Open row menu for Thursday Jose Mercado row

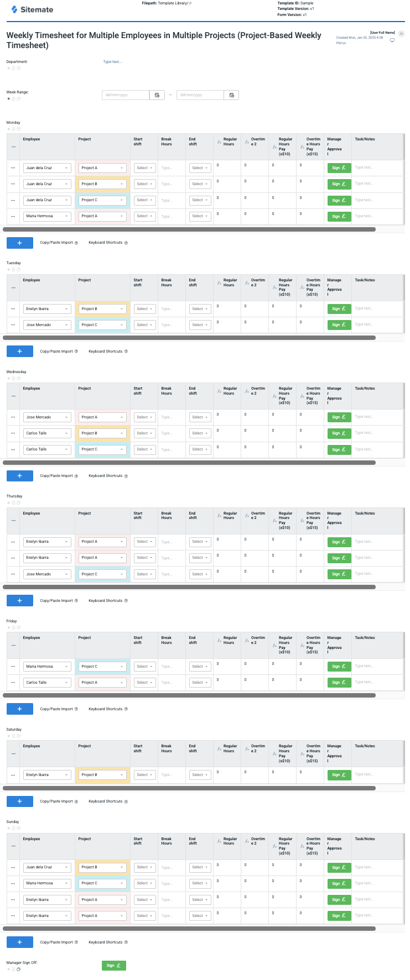(x=13, y=574)
